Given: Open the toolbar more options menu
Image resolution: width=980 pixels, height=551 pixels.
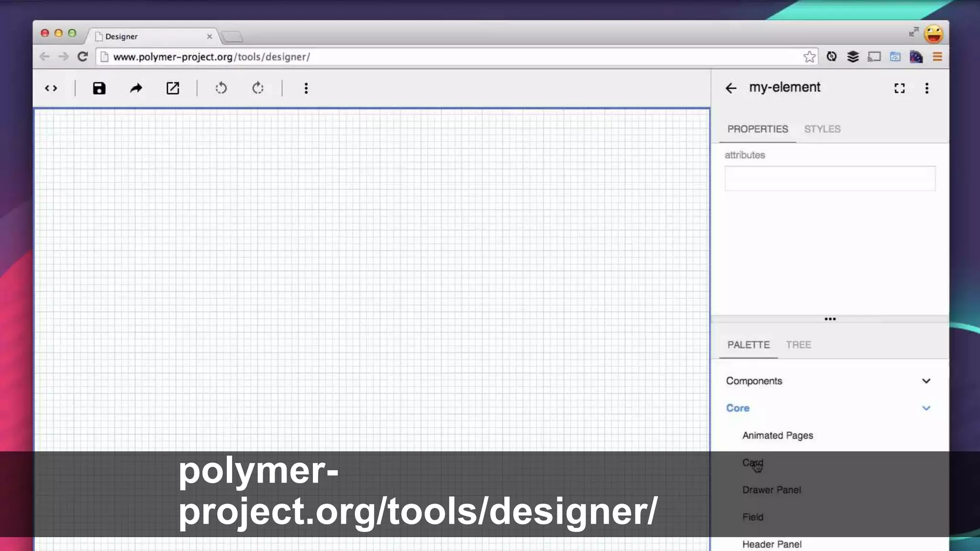Looking at the screenshot, I should click(306, 88).
